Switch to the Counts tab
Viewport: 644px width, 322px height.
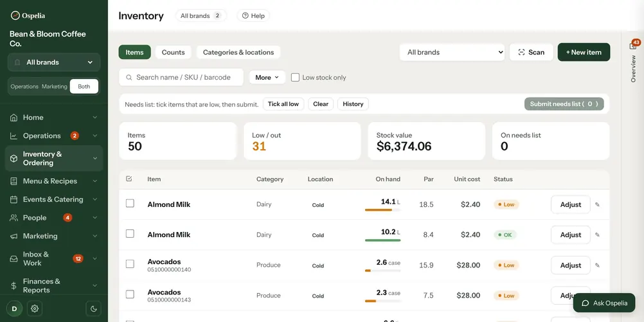[174, 52]
